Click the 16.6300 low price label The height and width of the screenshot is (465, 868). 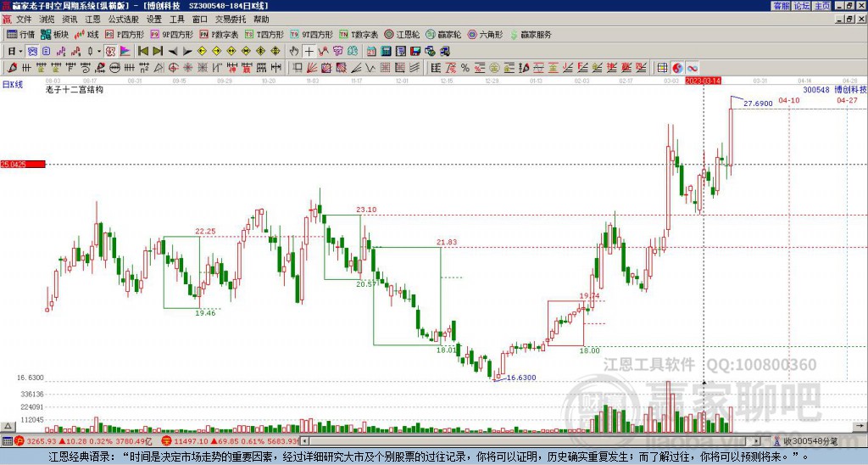coord(521,378)
